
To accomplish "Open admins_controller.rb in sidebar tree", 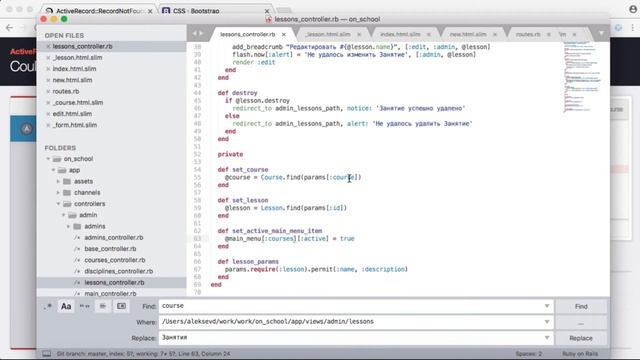I will (x=113, y=238).
